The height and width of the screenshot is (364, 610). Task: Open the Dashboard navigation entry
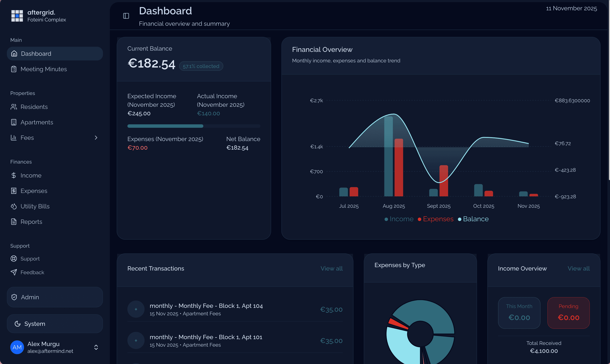point(36,53)
